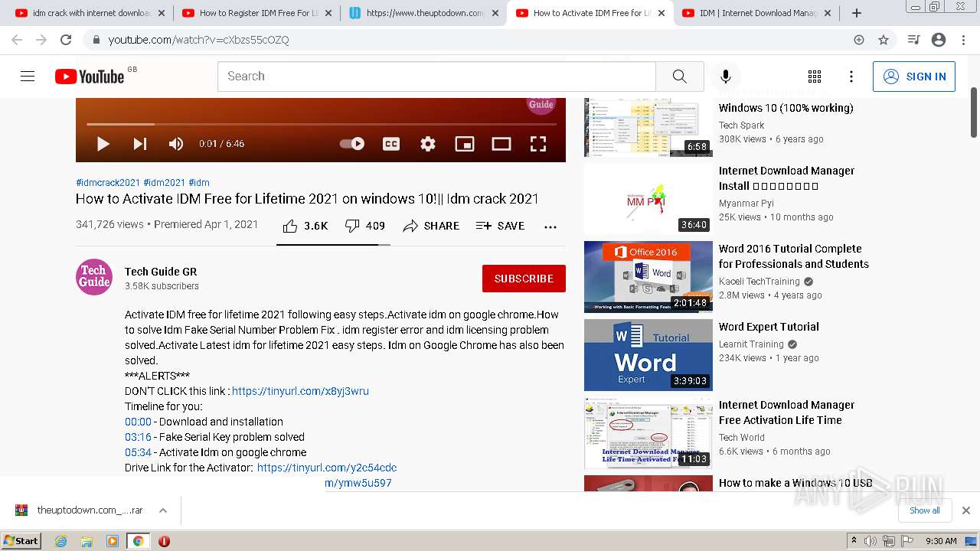
Task: Open Word Expert Tutorial video title
Action: tap(769, 327)
